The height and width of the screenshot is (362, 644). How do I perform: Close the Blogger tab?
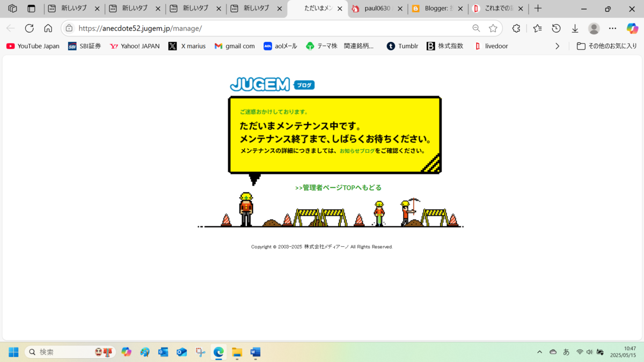click(460, 9)
